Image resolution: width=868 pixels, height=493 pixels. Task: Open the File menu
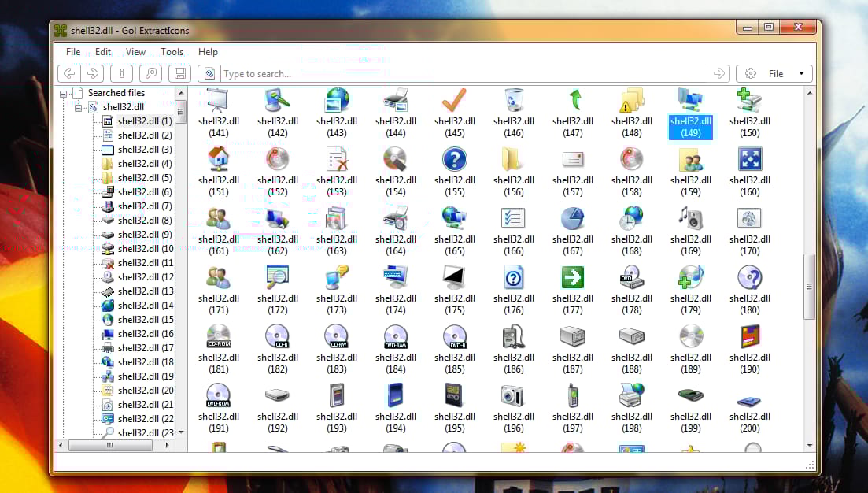click(x=73, y=52)
